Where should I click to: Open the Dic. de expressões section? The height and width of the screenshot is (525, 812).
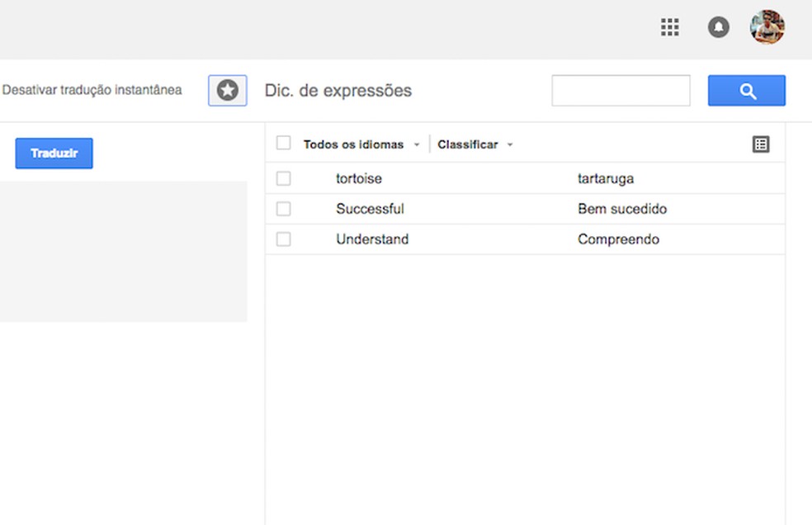click(x=338, y=91)
